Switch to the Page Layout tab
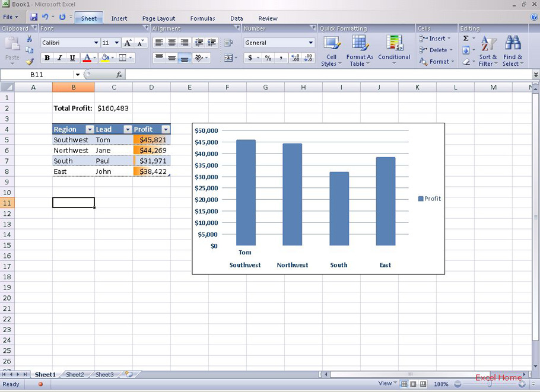Screen dimensions: 540x392 coord(158,18)
